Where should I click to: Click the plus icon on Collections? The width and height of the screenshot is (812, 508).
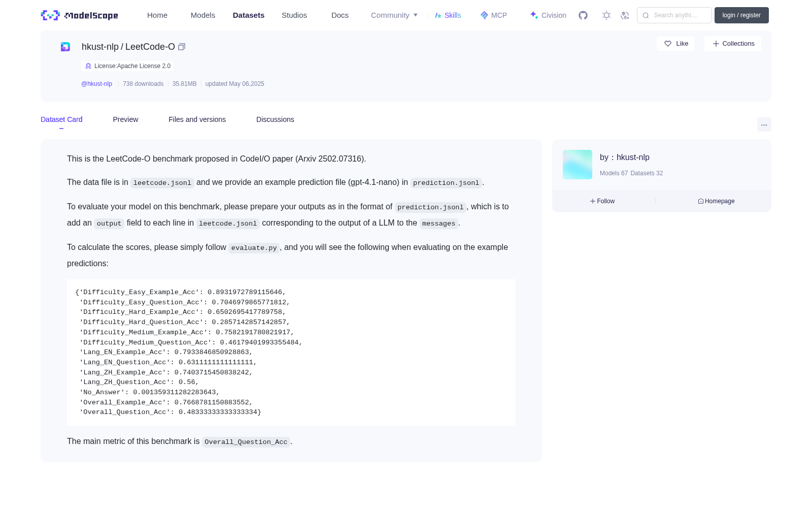point(716,44)
